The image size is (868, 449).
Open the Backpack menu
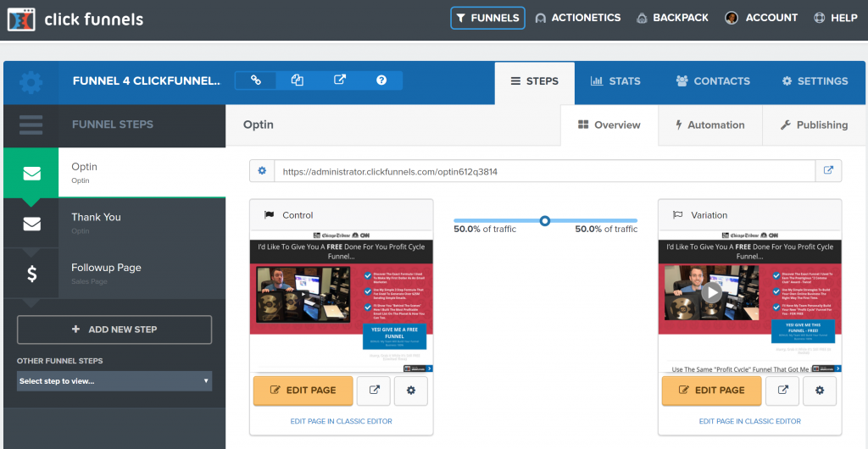click(x=672, y=18)
